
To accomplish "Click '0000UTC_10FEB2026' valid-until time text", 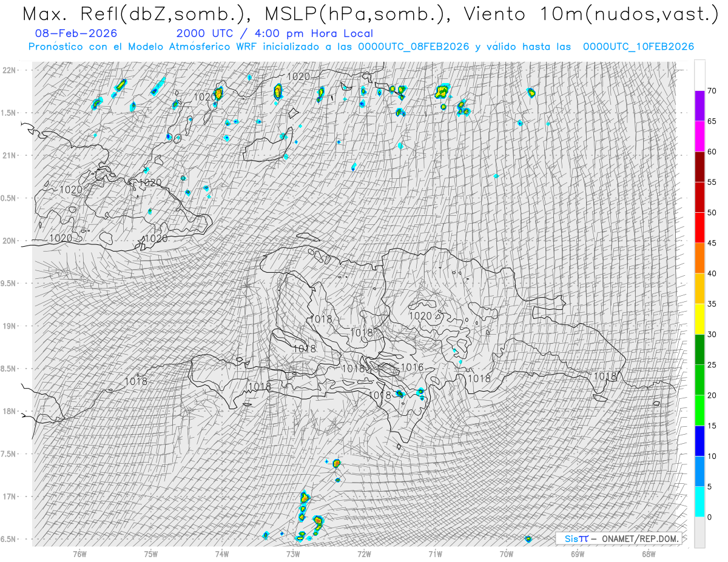I will (638, 47).
